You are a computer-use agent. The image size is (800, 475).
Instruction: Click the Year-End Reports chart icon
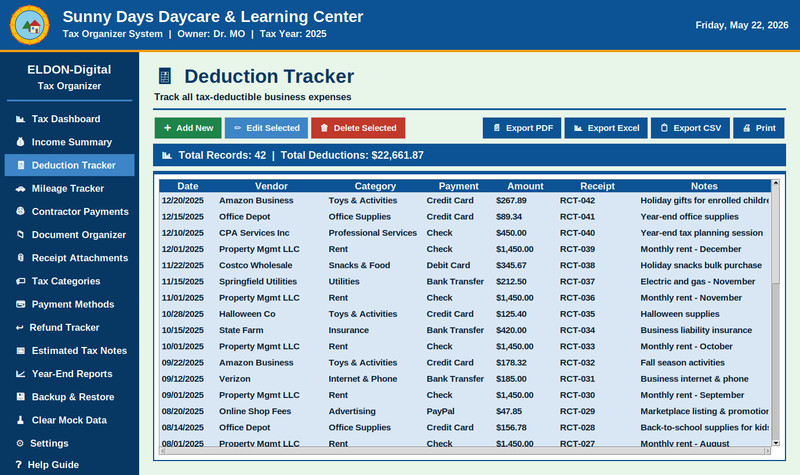pos(20,374)
